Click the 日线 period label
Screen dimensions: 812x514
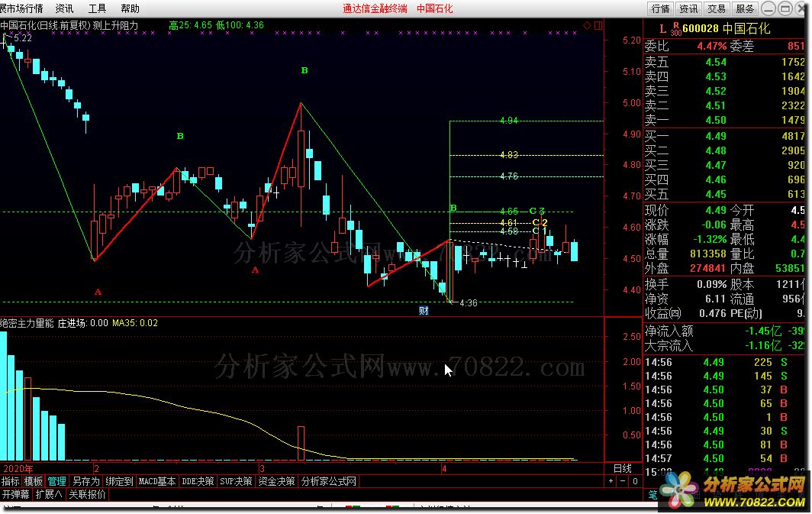tap(623, 468)
